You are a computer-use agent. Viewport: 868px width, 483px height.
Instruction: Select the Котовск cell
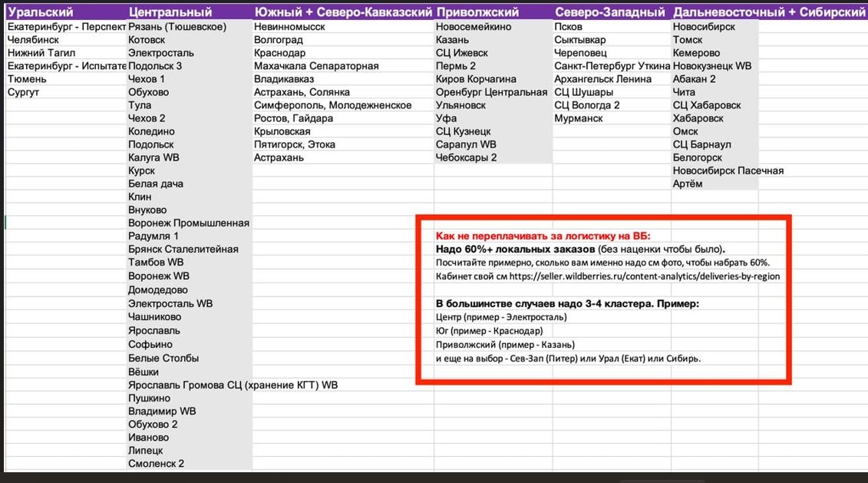point(190,40)
